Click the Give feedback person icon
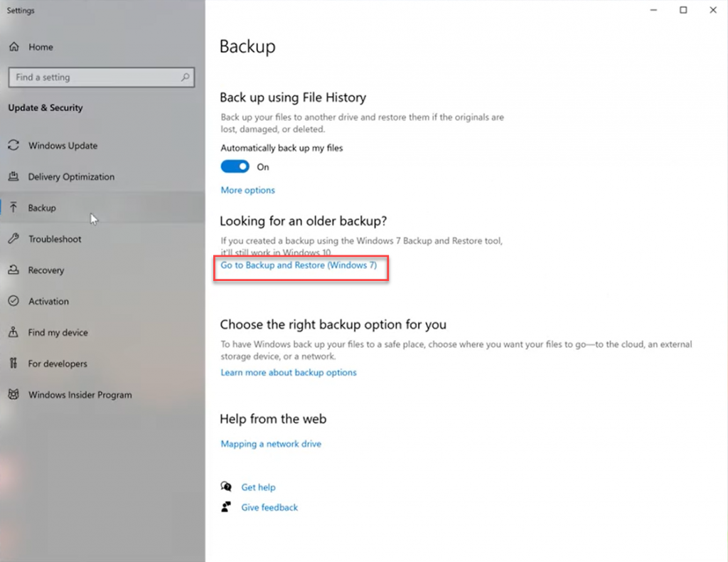This screenshot has height=562, width=728. pyautogui.click(x=226, y=507)
